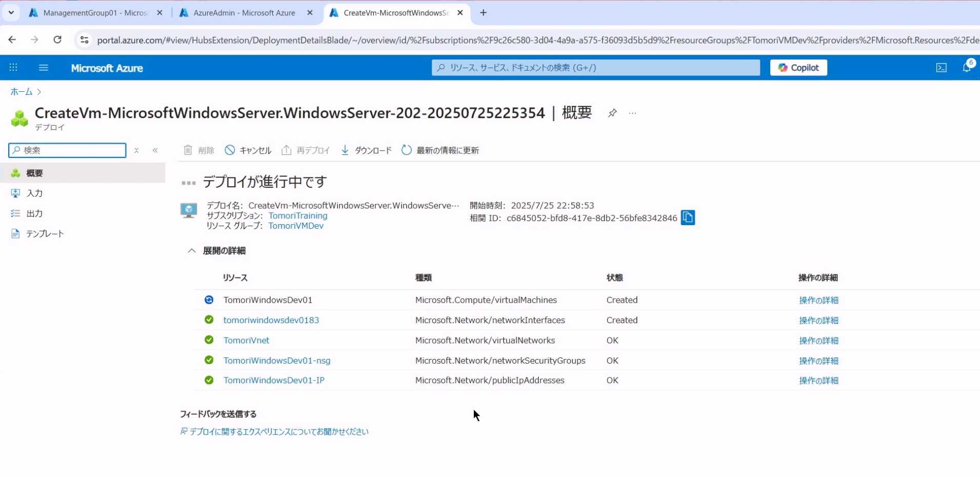Select 入力 in the left menu
Image resolution: width=980 pixels, height=477 pixels.
[34, 193]
